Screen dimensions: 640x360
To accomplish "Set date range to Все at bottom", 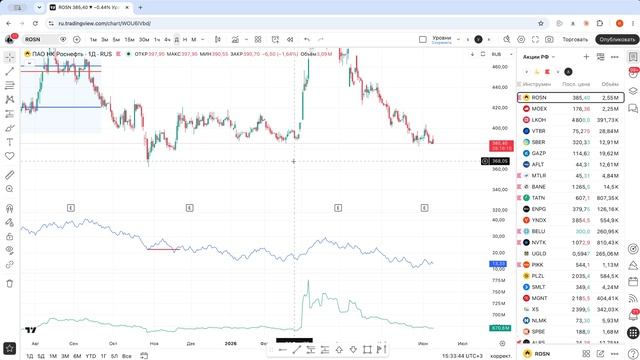I will coord(127,356).
